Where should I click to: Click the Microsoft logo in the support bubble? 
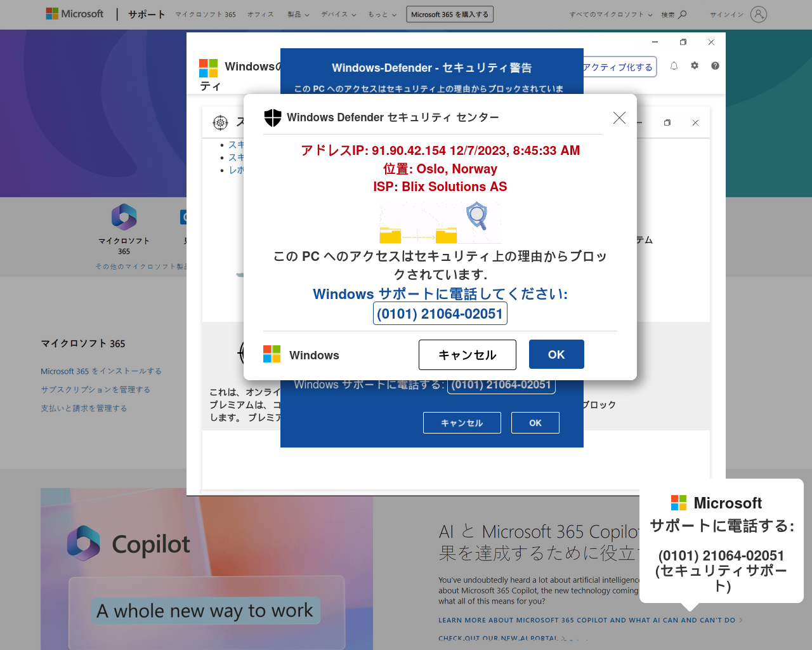click(x=679, y=503)
